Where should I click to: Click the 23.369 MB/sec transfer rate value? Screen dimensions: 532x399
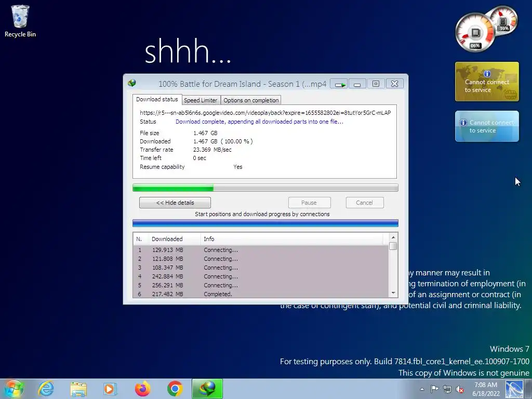point(212,150)
